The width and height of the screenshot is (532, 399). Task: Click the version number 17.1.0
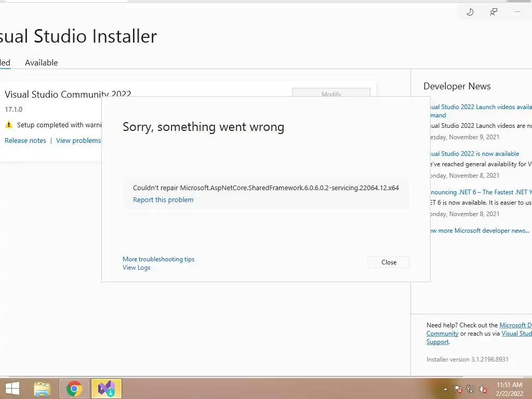(14, 110)
